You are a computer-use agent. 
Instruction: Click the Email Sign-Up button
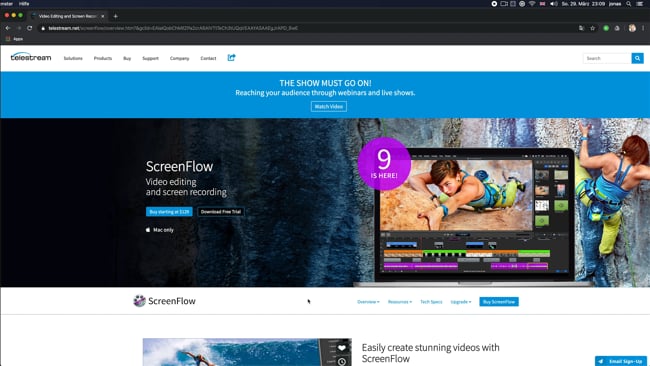click(x=621, y=361)
